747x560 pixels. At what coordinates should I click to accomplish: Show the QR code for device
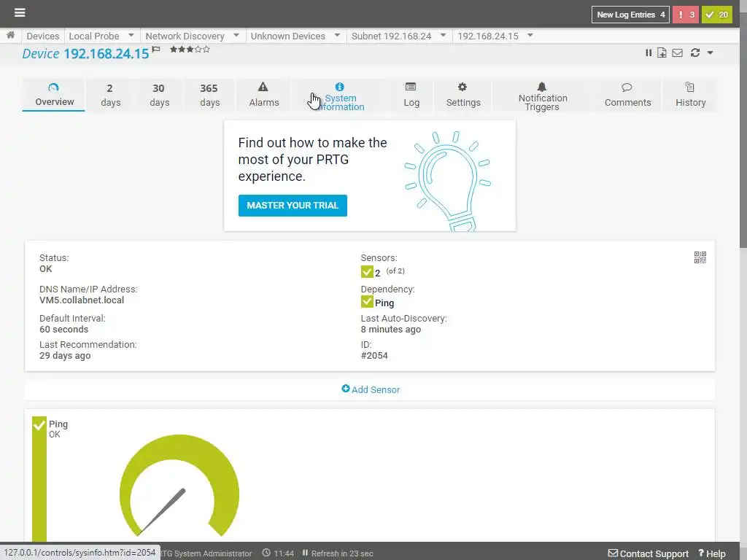(700, 257)
